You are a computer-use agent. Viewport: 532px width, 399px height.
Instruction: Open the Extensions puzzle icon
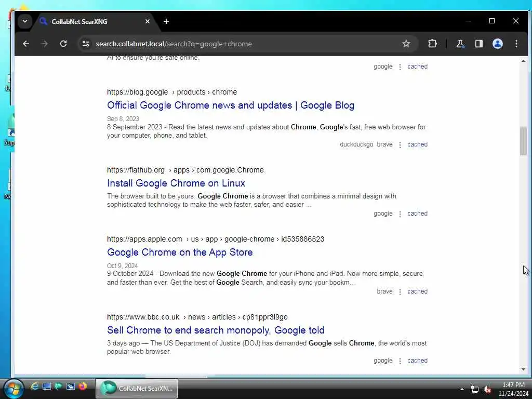(x=432, y=44)
